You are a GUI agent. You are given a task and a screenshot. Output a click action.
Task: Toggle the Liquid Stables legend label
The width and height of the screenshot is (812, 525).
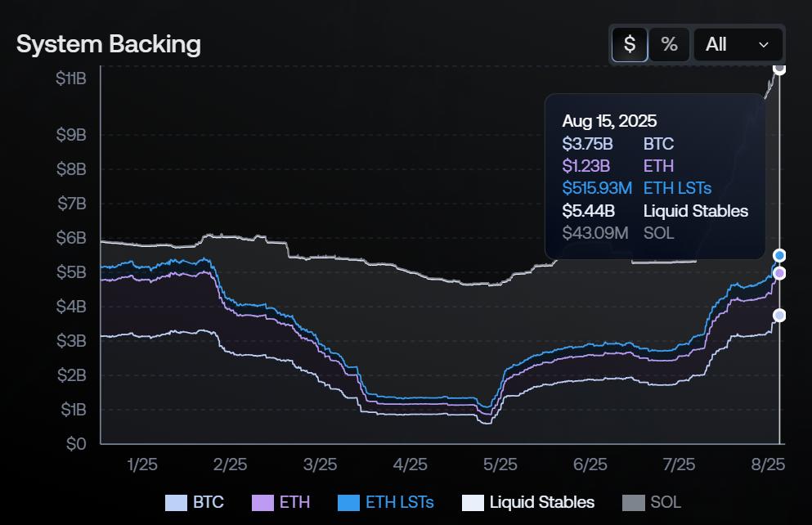tap(541, 502)
